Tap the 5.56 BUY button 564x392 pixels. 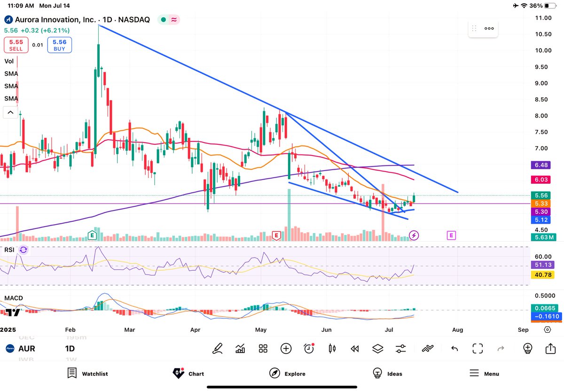click(60, 45)
